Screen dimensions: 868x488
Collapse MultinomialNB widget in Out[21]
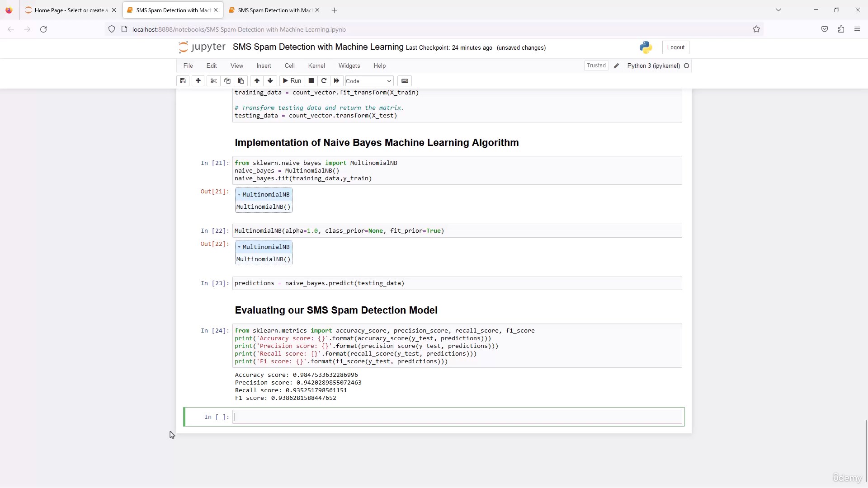(239, 195)
